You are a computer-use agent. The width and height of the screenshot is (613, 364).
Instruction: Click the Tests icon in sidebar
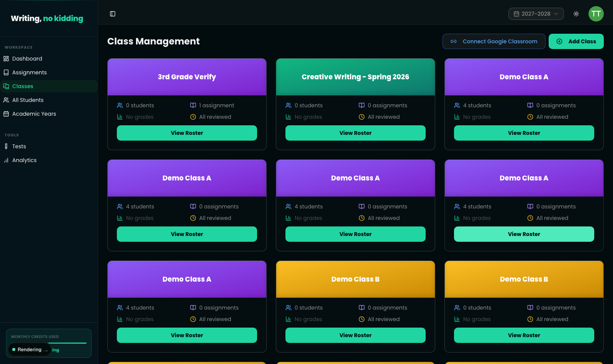pos(6,146)
